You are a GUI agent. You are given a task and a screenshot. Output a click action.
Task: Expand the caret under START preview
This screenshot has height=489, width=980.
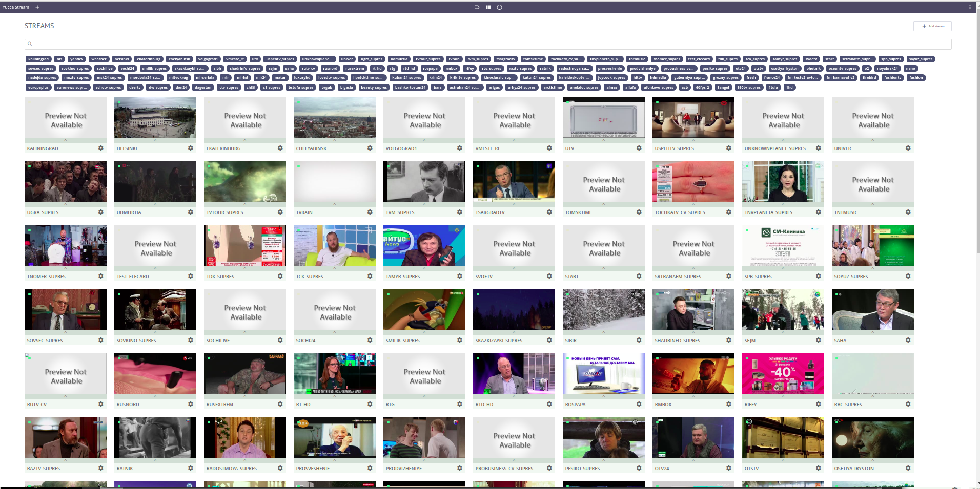click(x=604, y=268)
